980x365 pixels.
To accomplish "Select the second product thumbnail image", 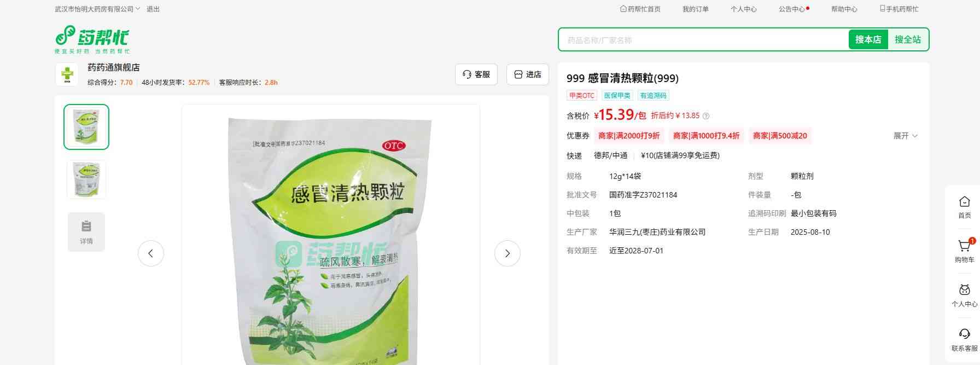I will tap(86, 179).
